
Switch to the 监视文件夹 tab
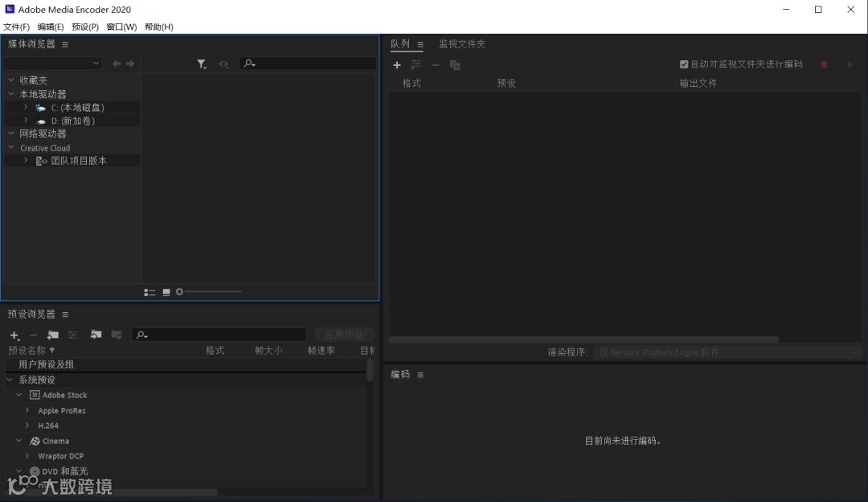tap(462, 43)
